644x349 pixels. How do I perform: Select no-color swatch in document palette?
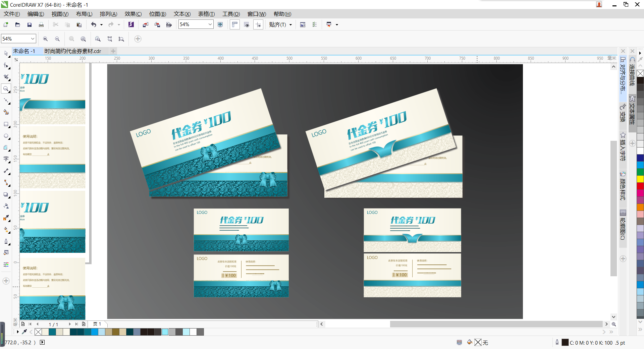38,332
